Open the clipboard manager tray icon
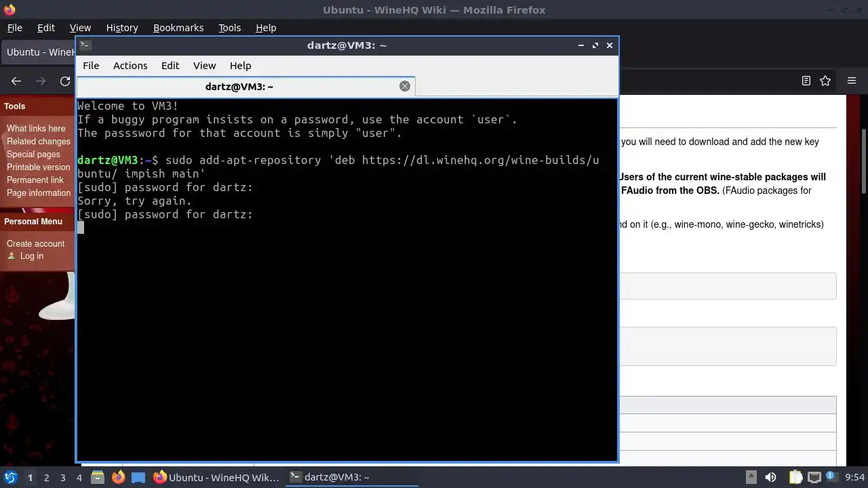The height and width of the screenshot is (488, 868). (795, 477)
